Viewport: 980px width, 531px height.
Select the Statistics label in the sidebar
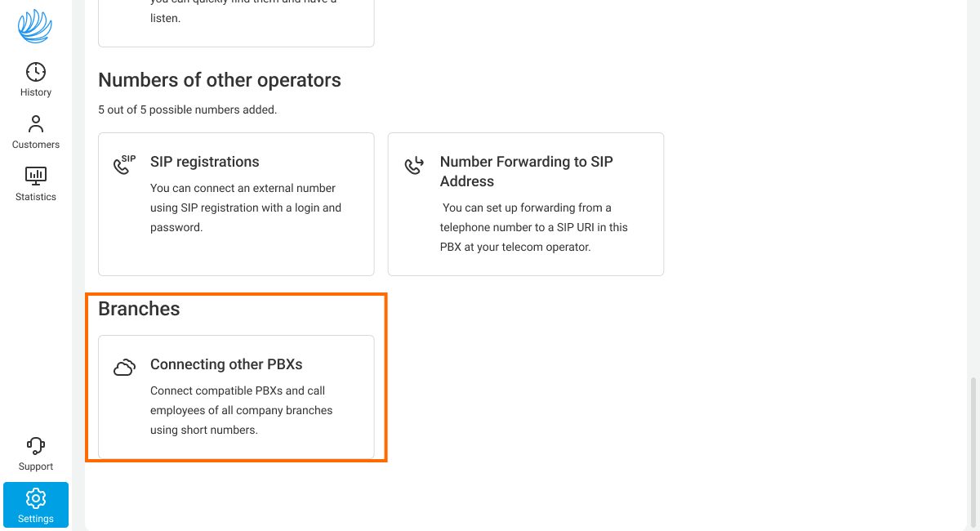[36, 197]
